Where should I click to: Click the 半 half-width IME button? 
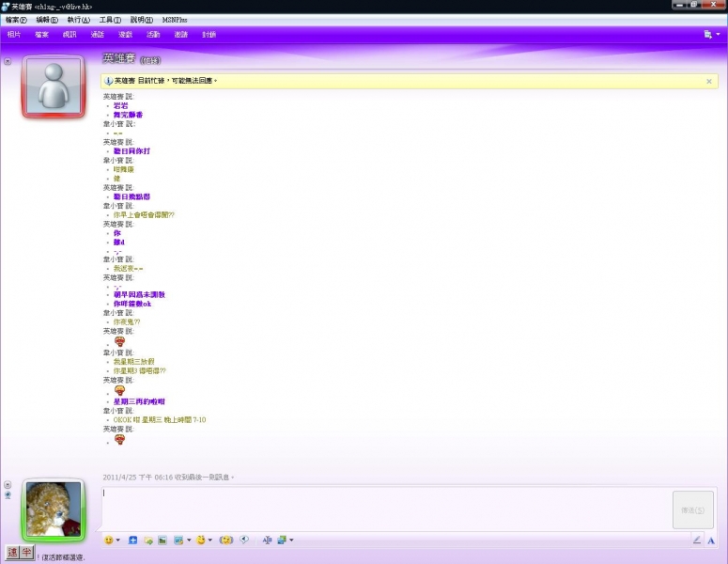27,553
